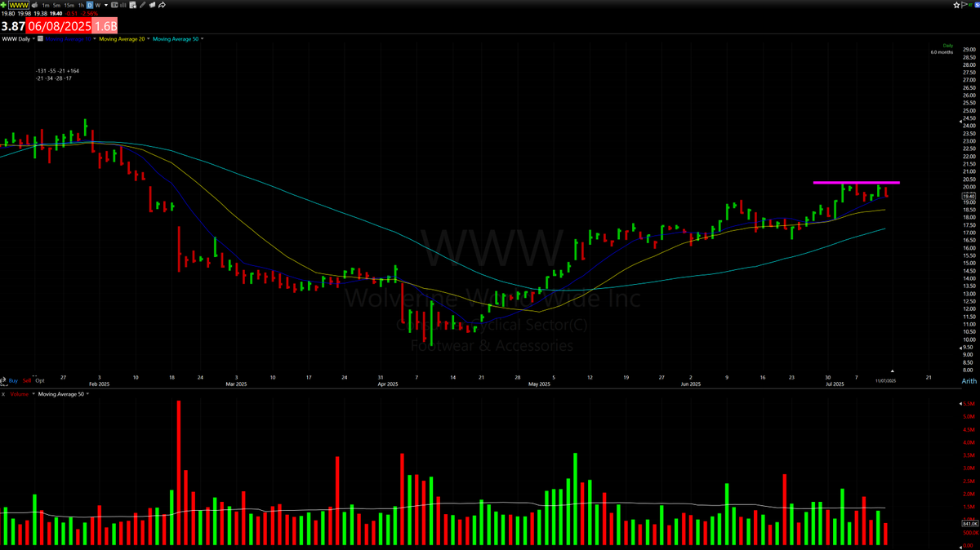Click the icon left of Buy

[3, 381]
